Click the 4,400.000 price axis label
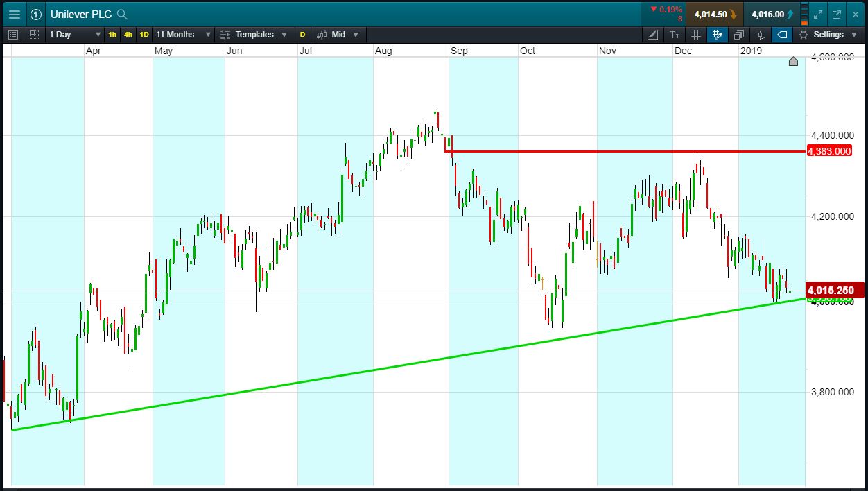 tap(831, 135)
